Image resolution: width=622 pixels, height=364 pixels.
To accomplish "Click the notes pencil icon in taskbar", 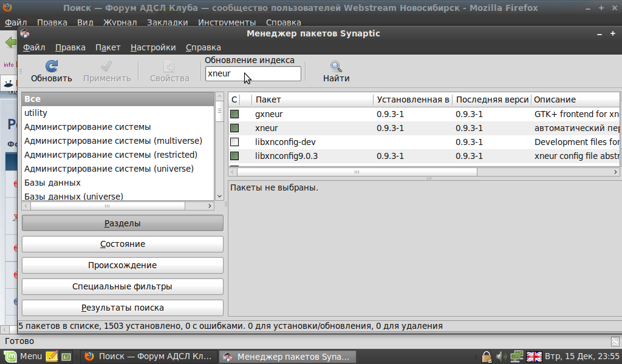I will [x=52, y=357].
